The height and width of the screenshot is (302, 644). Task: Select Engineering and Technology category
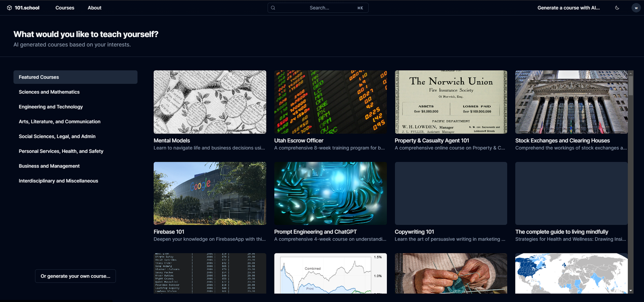(51, 107)
